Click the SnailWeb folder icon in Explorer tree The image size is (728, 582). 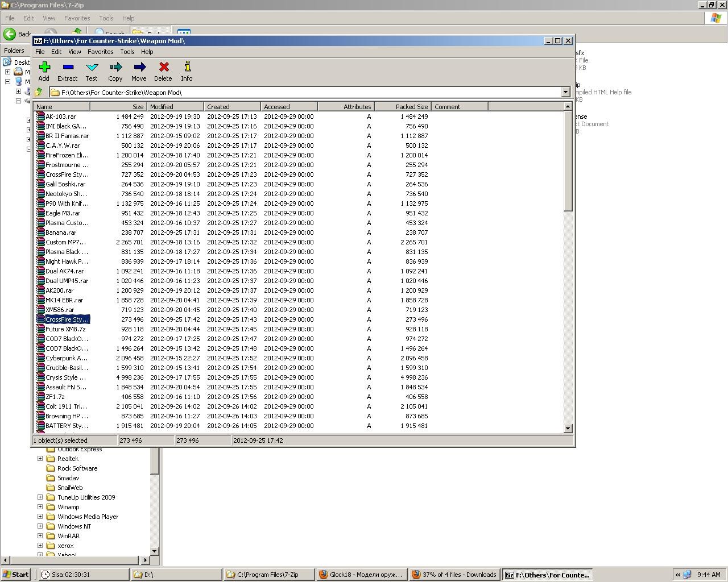point(51,488)
